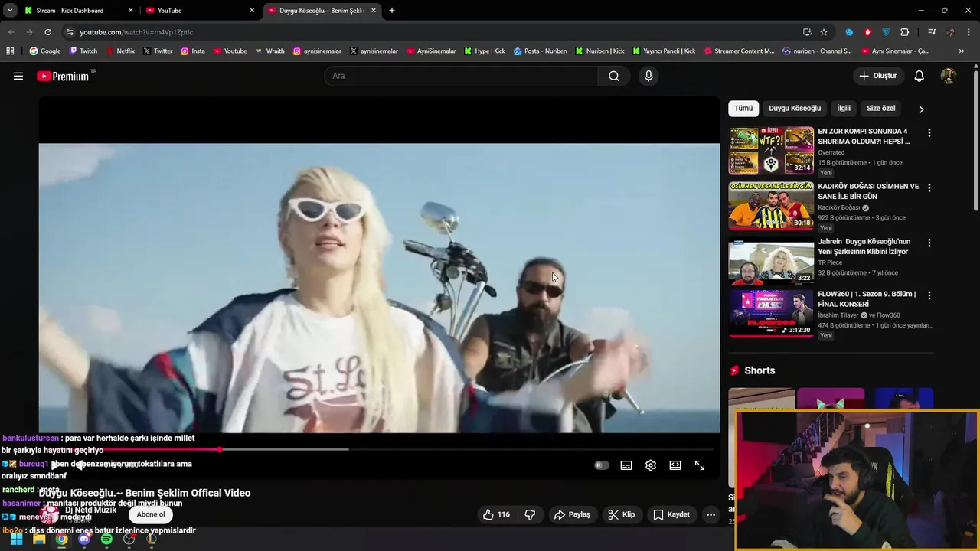Open more actions three-dot under video
This screenshot has width=980, height=551.
point(710,514)
